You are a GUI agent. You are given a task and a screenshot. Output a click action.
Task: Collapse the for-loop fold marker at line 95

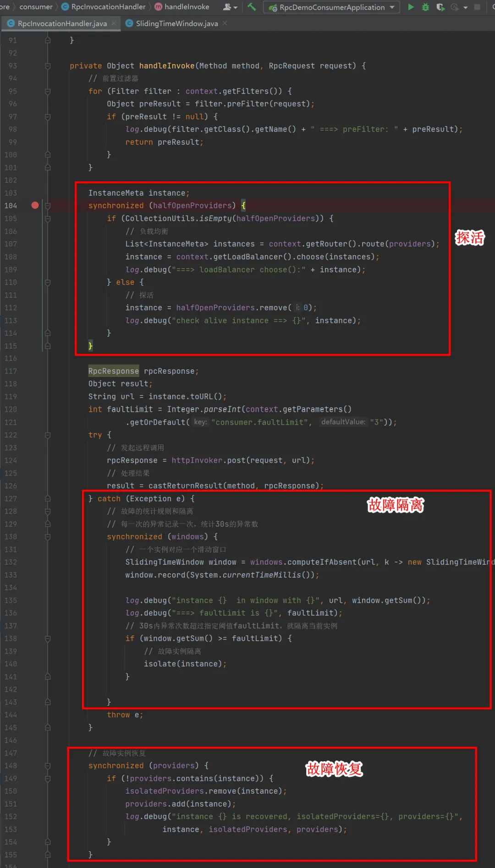tap(48, 91)
